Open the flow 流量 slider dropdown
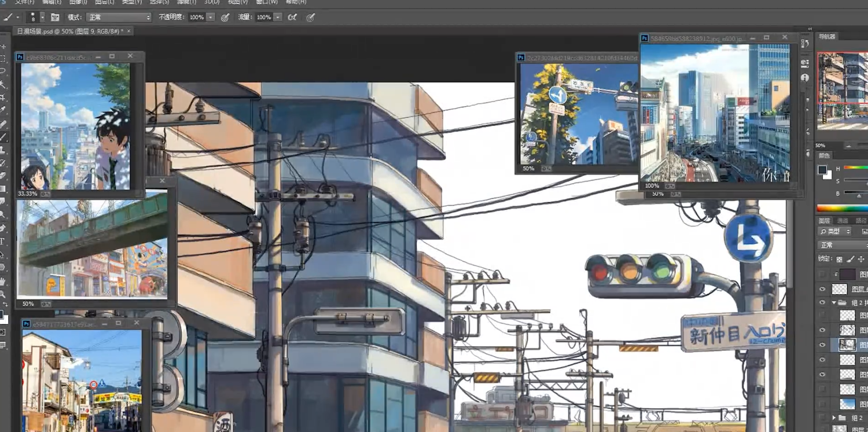Image resolution: width=868 pixels, height=432 pixels. pos(277,17)
